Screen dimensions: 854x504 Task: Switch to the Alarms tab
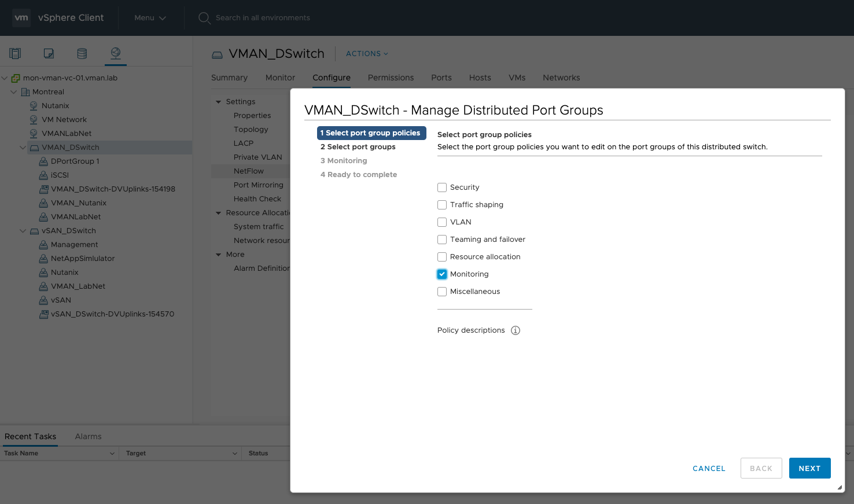[x=88, y=436]
